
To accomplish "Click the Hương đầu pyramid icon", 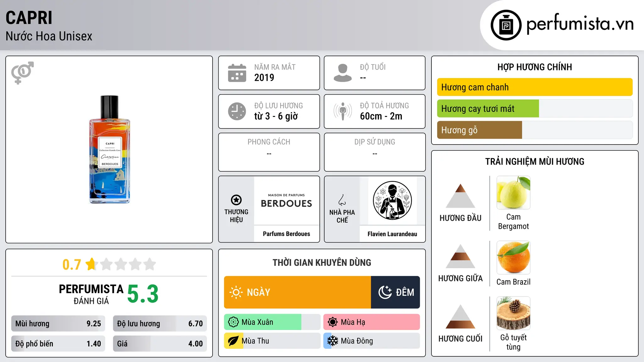I will point(460,196).
